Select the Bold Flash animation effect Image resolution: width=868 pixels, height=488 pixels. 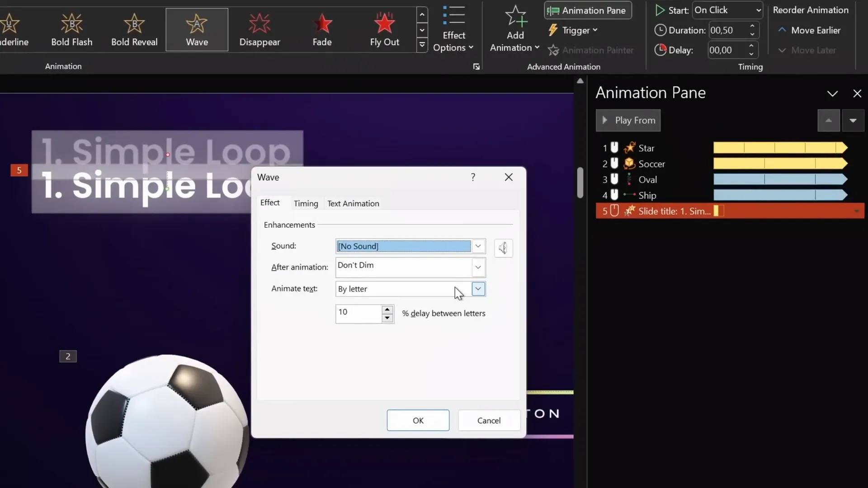[71, 30]
